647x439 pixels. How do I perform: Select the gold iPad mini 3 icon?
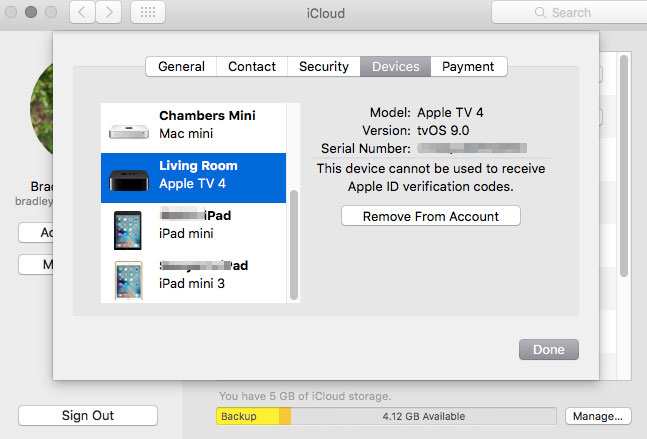(128, 280)
